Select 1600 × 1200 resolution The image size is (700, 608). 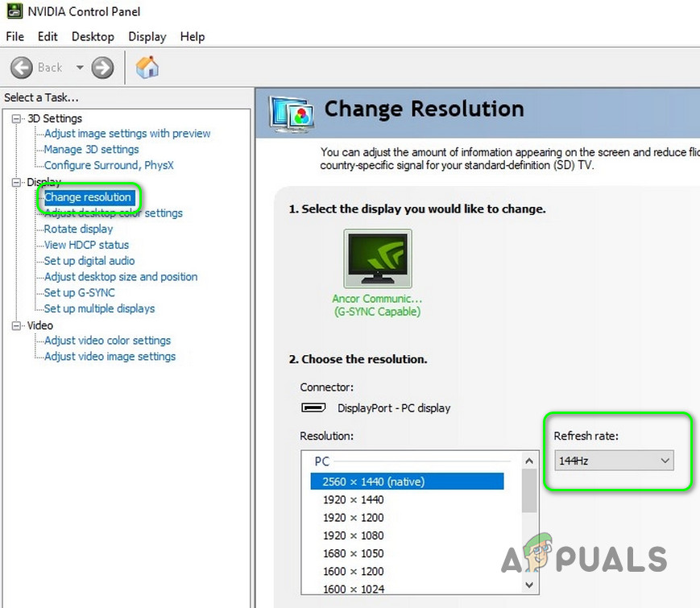pos(354,571)
